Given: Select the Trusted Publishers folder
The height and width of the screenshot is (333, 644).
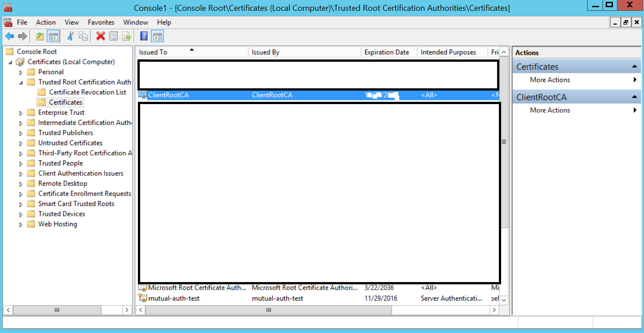Looking at the screenshot, I should [65, 133].
